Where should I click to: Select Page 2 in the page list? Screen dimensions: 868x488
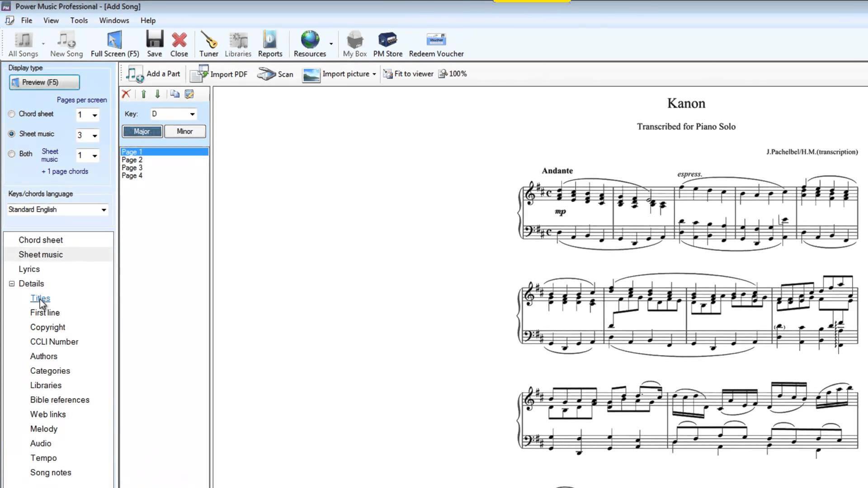pyautogui.click(x=132, y=160)
